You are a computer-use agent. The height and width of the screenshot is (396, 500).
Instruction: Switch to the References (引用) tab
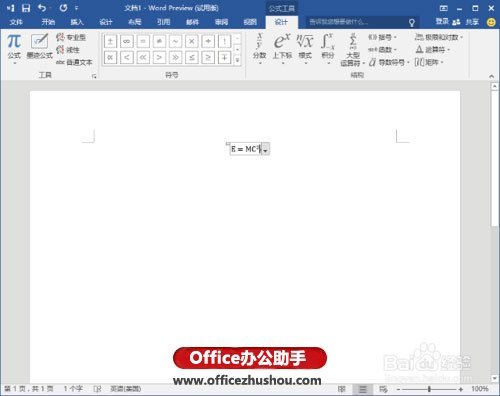(164, 22)
